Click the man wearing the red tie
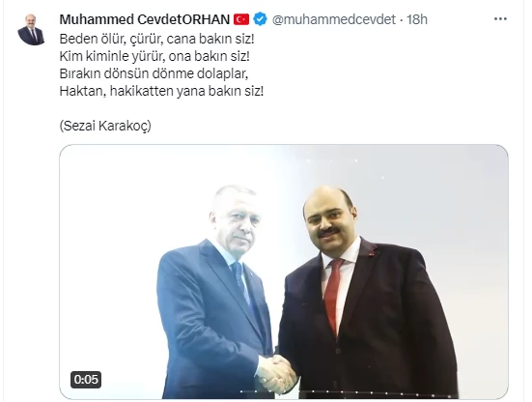The width and height of the screenshot is (532, 402). pos(363,292)
